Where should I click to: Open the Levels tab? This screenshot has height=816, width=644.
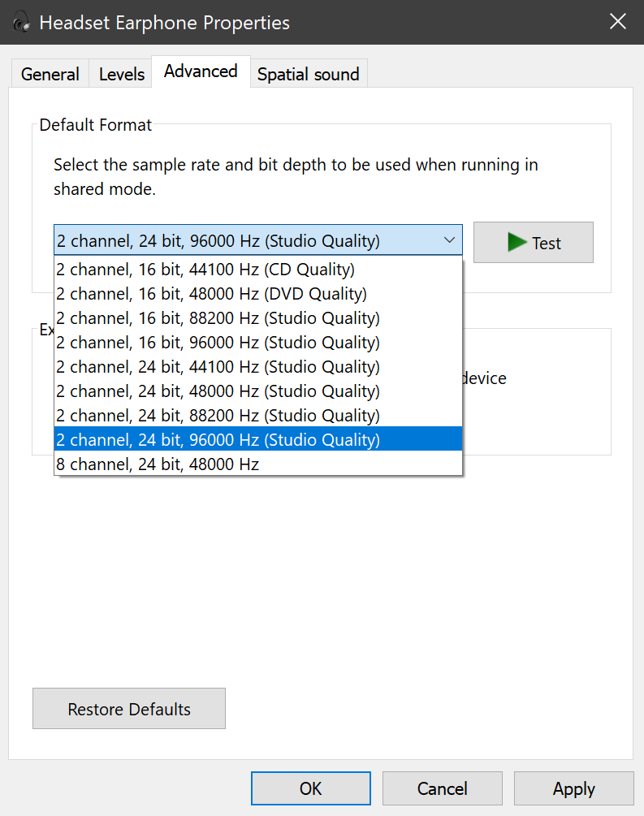point(122,74)
